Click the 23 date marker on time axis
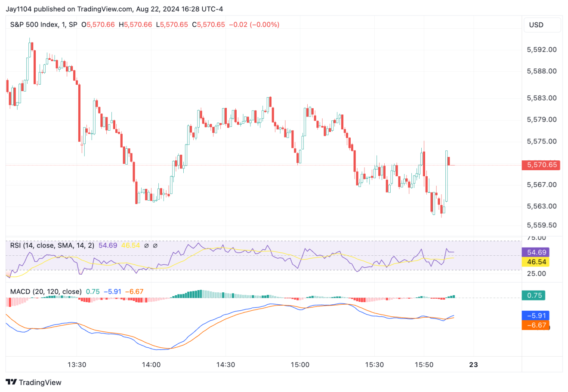 tap(473, 364)
